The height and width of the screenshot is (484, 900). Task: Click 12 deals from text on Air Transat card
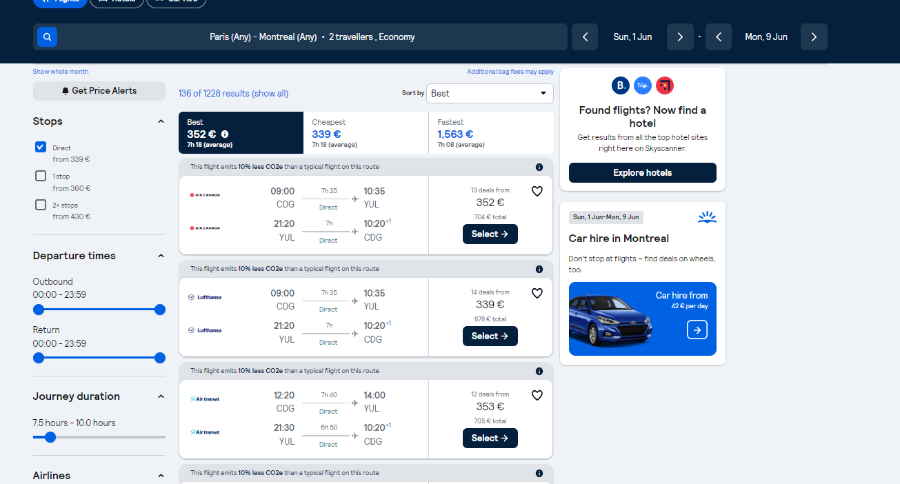[x=490, y=394]
